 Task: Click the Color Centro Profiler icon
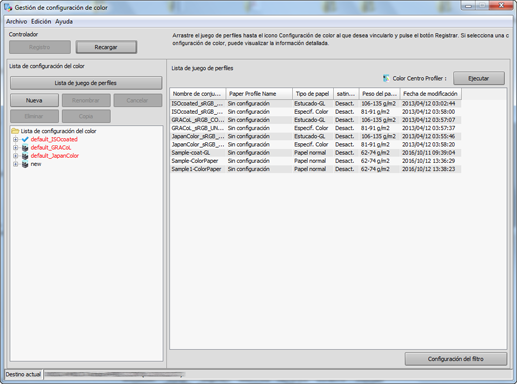[x=386, y=78]
